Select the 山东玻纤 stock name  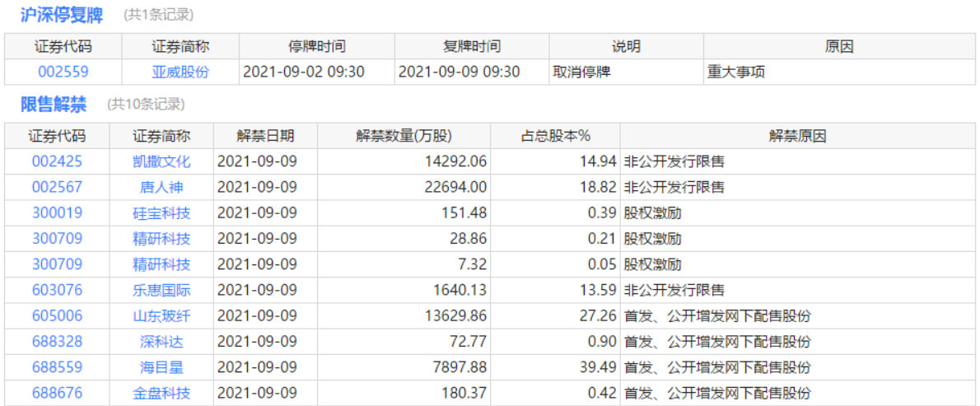(161, 315)
